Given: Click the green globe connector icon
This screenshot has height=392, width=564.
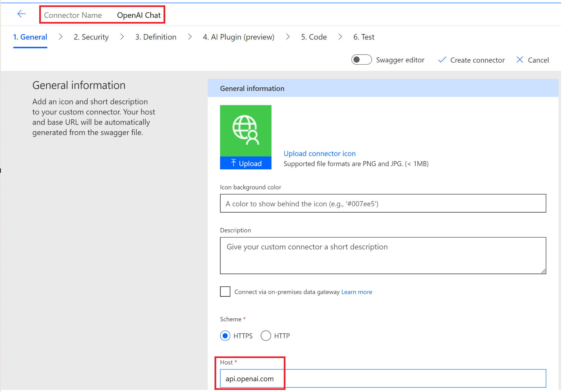Looking at the screenshot, I should tap(245, 130).
